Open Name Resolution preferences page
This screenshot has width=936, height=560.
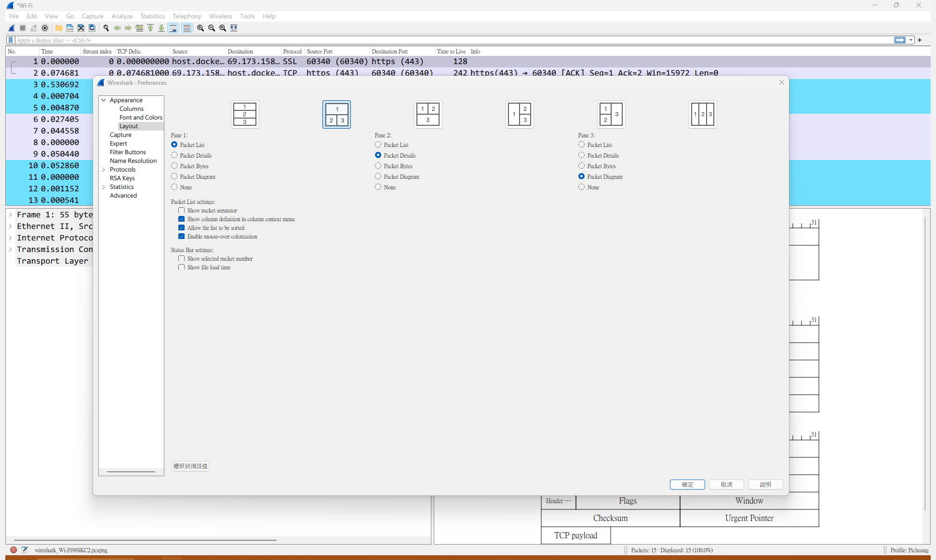tap(133, 161)
